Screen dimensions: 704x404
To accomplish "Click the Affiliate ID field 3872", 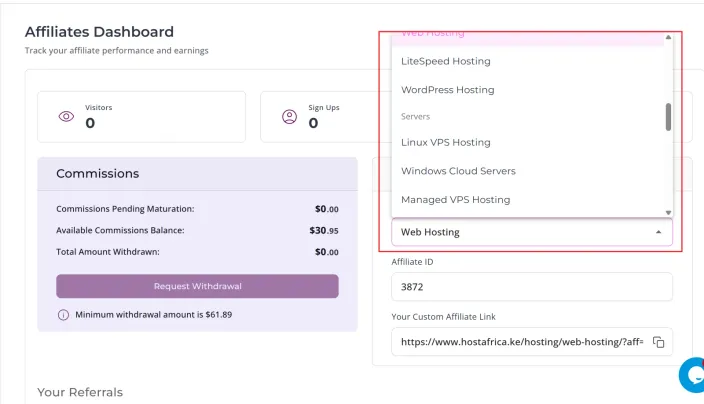I will coord(532,287).
